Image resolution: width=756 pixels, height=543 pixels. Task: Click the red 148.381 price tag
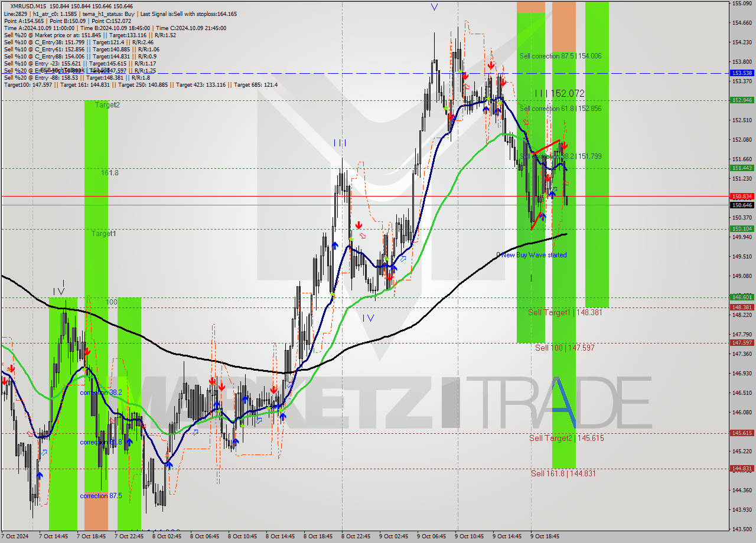[742, 307]
